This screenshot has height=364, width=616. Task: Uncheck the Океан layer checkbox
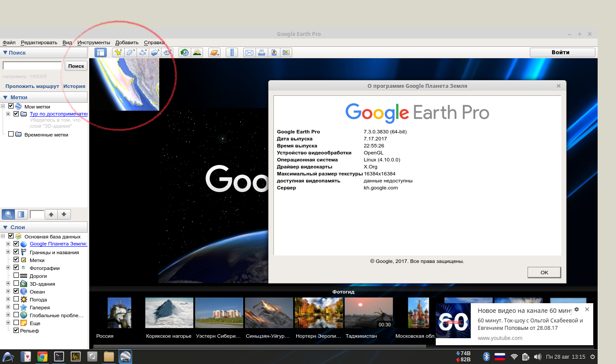coord(16,291)
